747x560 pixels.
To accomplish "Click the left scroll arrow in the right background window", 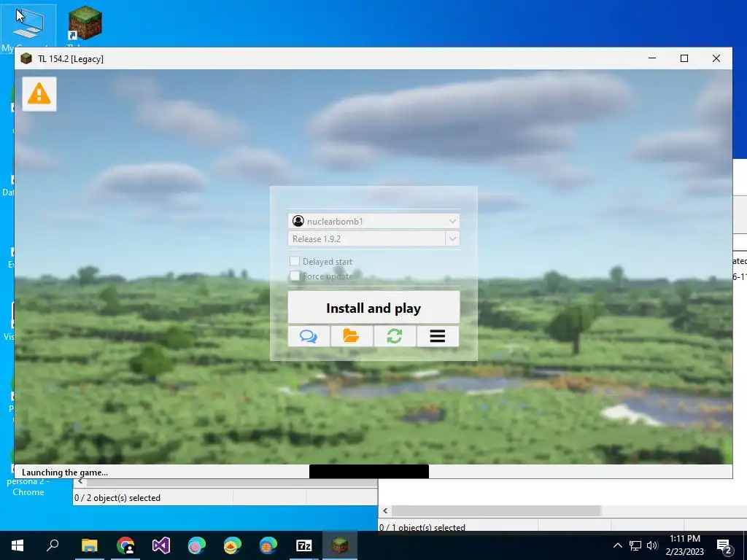I will click(385, 510).
